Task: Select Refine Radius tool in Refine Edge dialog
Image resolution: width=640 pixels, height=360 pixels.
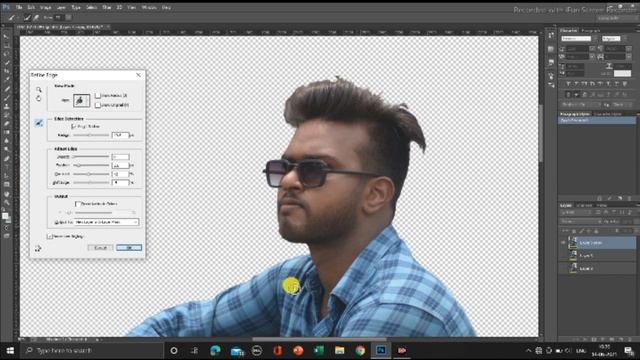Action: [39, 122]
